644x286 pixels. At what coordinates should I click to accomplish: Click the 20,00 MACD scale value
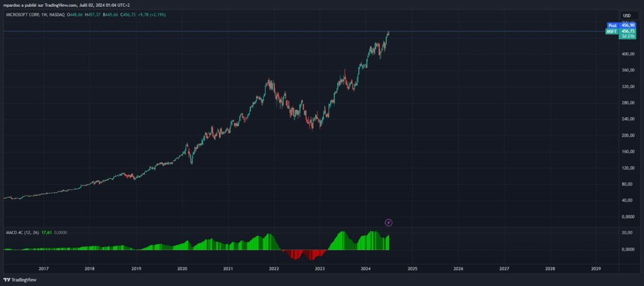click(626, 233)
